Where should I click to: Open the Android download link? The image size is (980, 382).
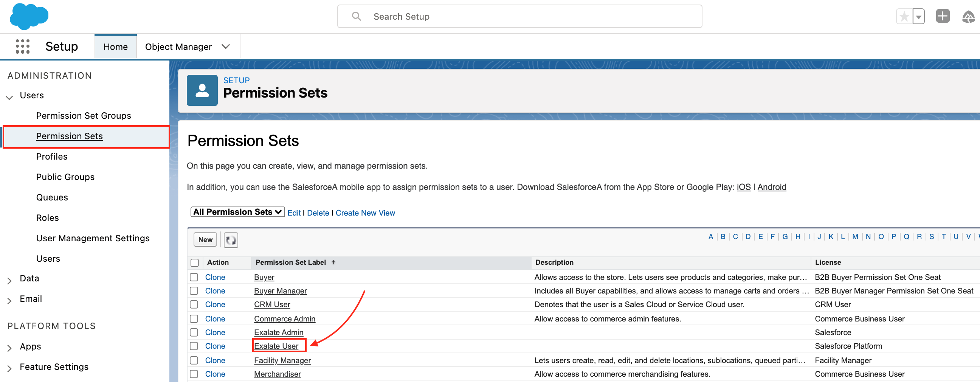[x=772, y=187]
